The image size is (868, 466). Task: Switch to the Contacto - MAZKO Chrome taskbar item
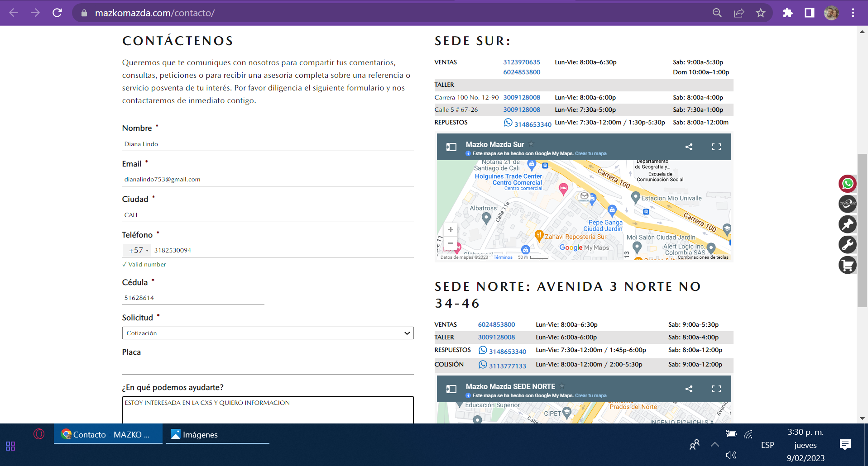pos(108,434)
